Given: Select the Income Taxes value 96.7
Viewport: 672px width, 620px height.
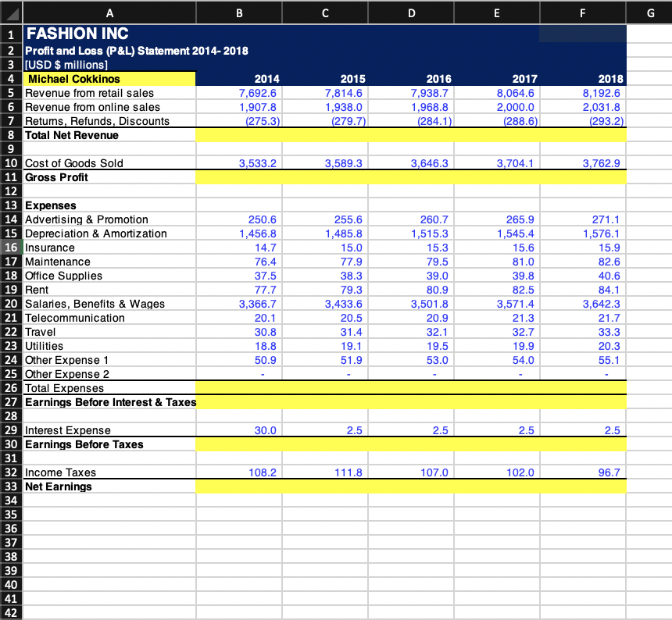Looking at the screenshot, I should 609,472.
